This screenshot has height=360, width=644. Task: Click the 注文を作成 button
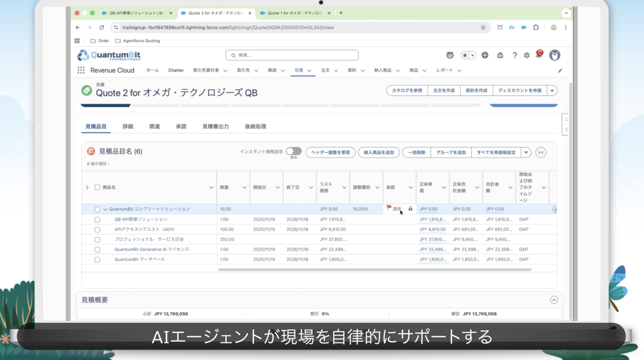(x=444, y=91)
